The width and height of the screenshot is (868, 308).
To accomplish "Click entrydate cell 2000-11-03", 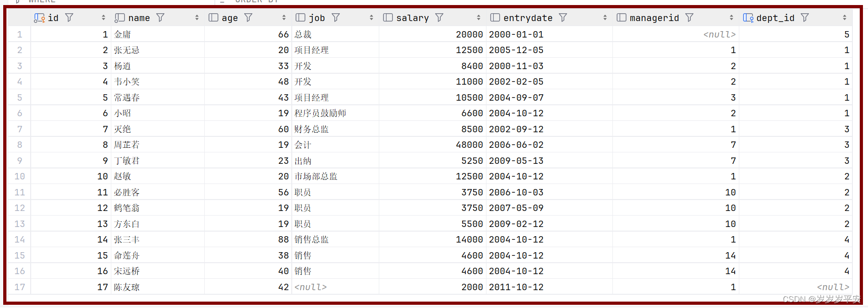I will 516,66.
